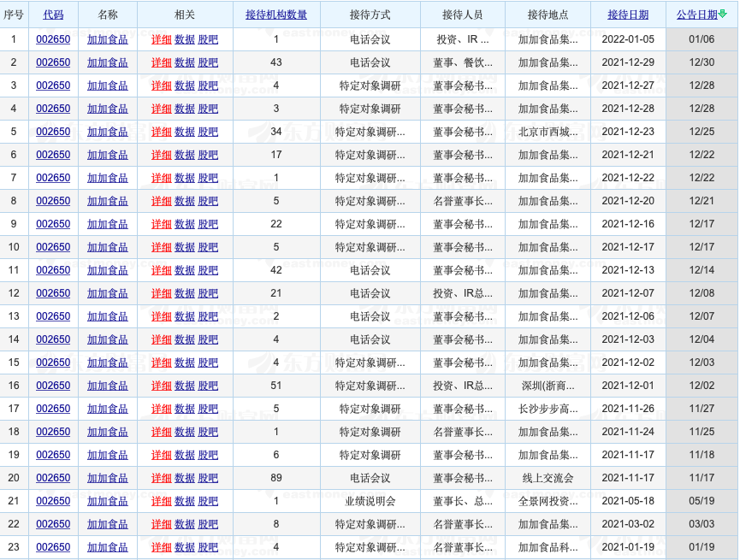Select 长沙步步高... location cell
Screen dimensions: 740x560
click(548, 409)
